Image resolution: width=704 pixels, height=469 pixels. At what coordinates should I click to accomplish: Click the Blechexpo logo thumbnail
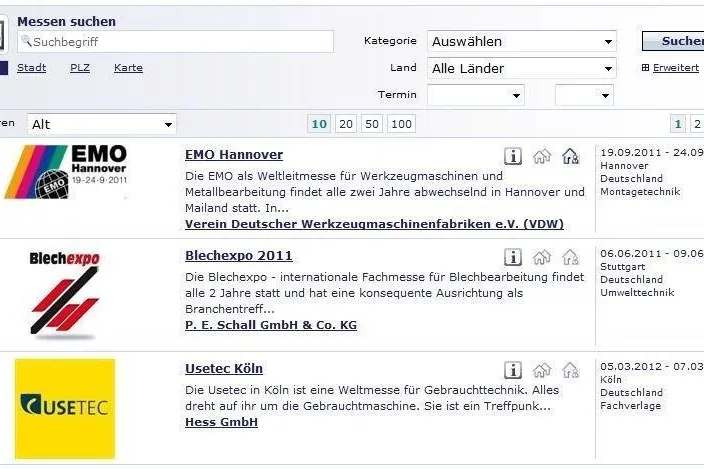click(65, 294)
